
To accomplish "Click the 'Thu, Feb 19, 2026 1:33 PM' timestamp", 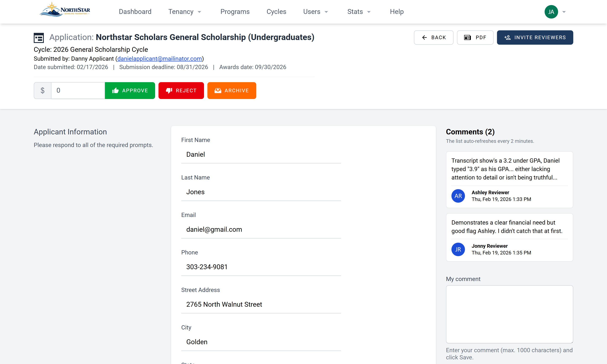I will tap(501, 199).
